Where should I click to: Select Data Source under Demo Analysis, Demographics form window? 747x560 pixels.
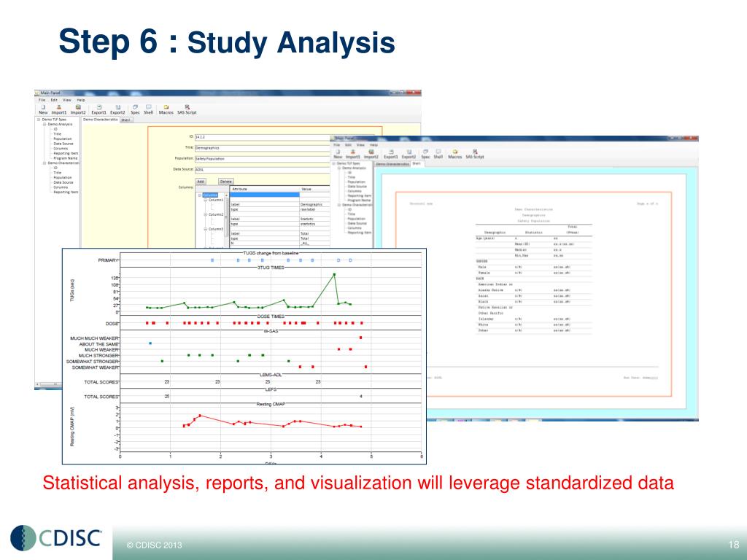point(63,144)
